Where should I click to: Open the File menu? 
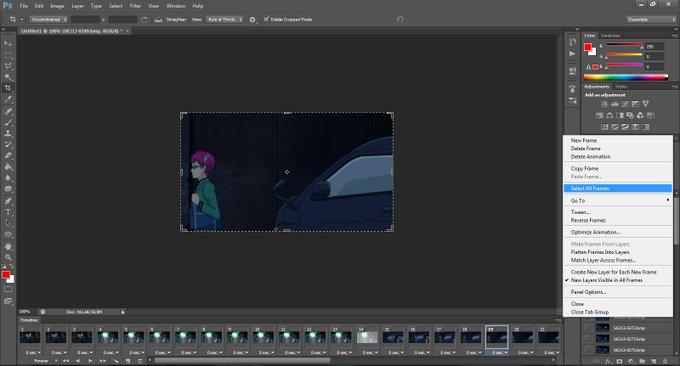click(x=23, y=6)
